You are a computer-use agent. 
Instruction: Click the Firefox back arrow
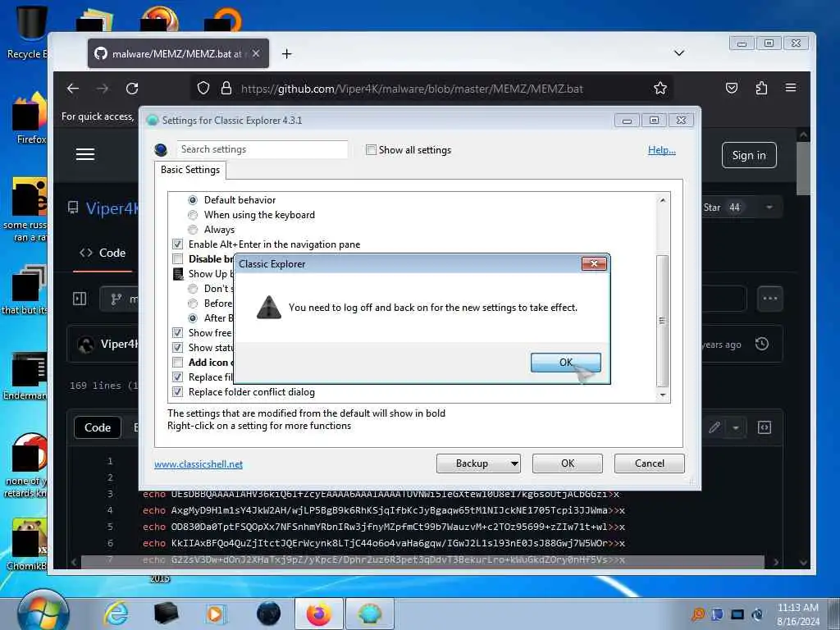(73, 89)
